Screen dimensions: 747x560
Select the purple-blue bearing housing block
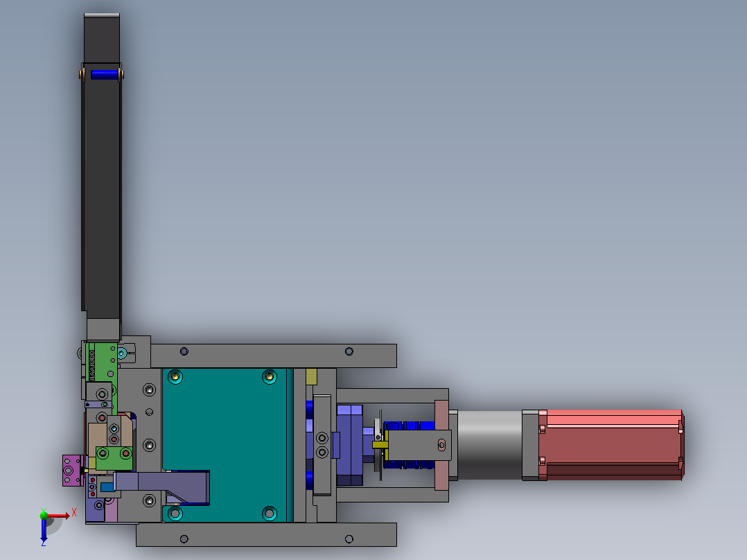[350, 445]
